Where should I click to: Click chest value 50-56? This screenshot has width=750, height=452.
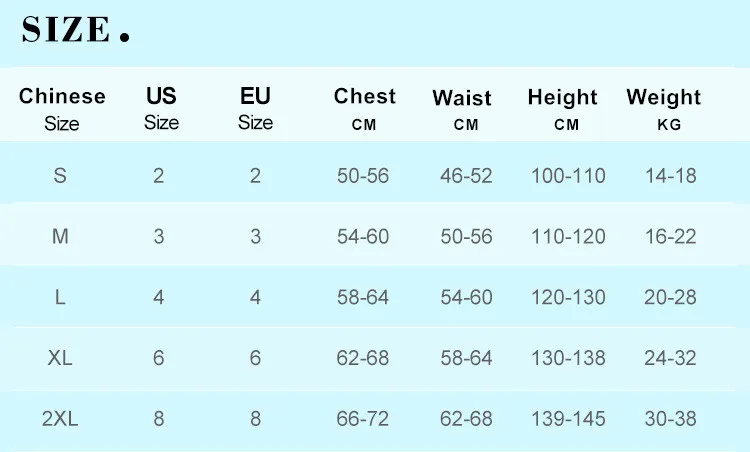363,176
